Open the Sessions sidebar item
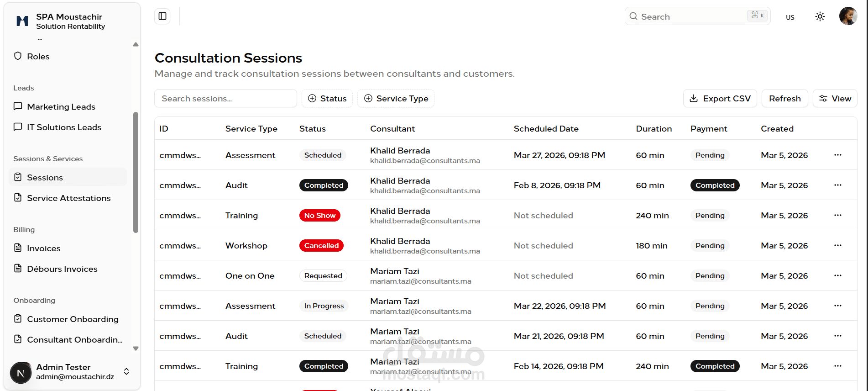The height and width of the screenshot is (391, 868). (x=45, y=177)
